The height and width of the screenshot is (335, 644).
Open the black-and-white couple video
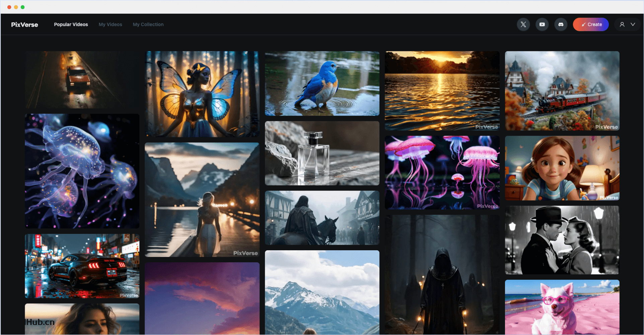pos(562,240)
